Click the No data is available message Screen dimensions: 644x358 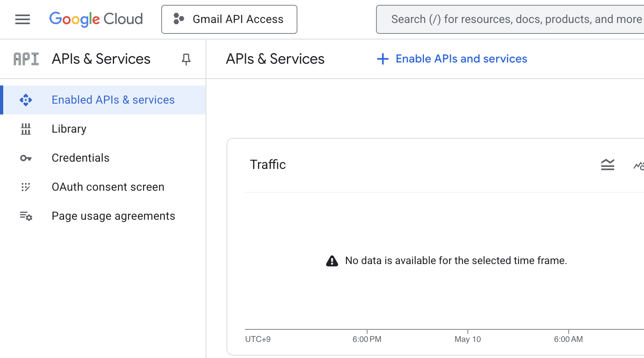click(x=456, y=261)
